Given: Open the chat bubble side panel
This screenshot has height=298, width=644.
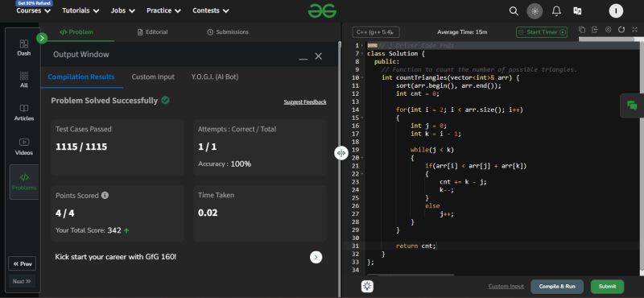Looking at the screenshot, I should pos(632,106).
